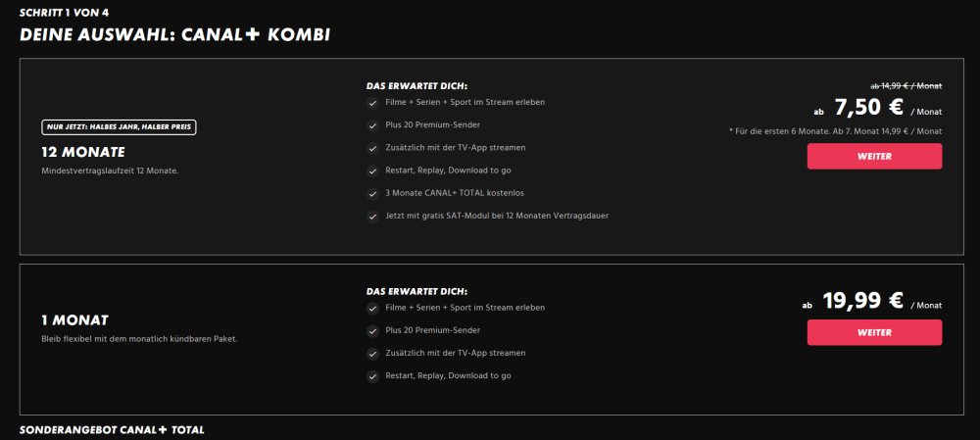This screenshot has width=980, height=440.
Task: Click the 7,50 € price in 12 Monate card
Action: coord(868,107)
